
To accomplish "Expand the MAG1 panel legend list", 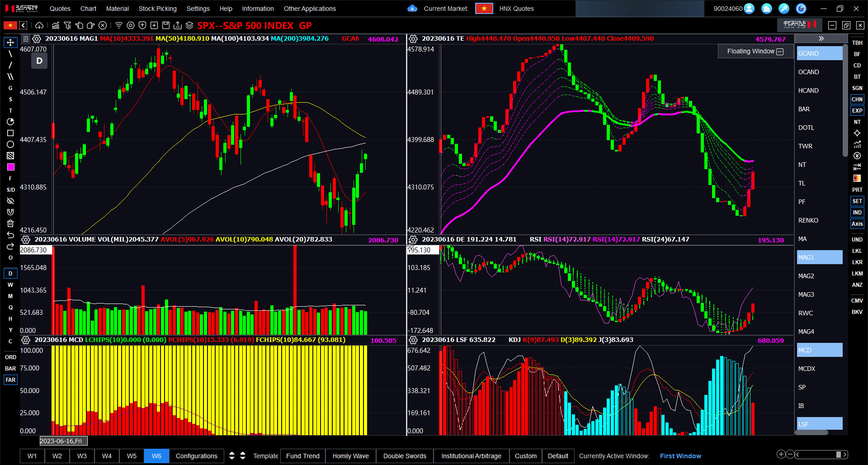I will click(x=26, y=39).
